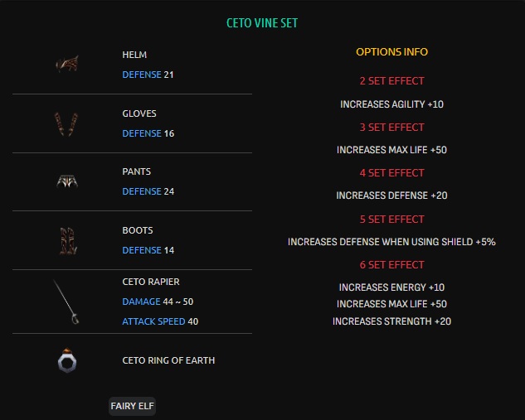Click the Ceto Ring of Earth icon
The height and width of the screenshot is (420, 525).
[67, 360]
